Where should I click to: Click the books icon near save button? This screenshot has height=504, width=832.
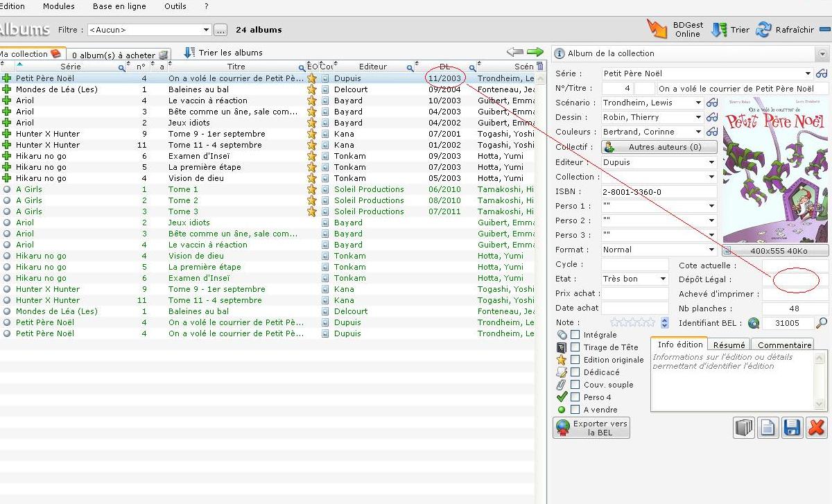(743, 428)
